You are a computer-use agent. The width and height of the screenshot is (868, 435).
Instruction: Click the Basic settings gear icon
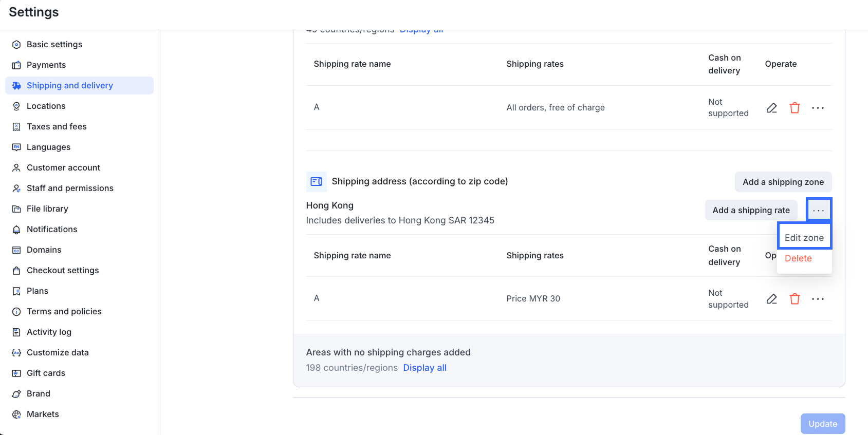tap(16, 45)
